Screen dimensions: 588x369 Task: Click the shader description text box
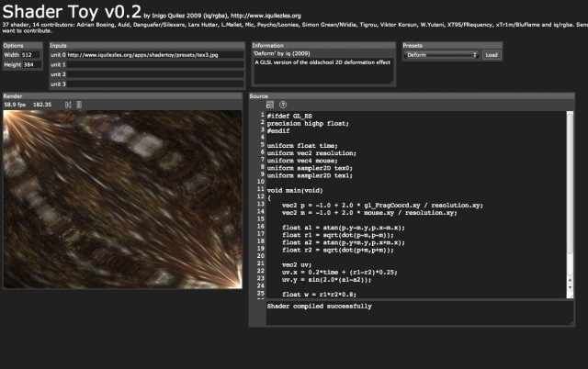[x=322, y=72]
